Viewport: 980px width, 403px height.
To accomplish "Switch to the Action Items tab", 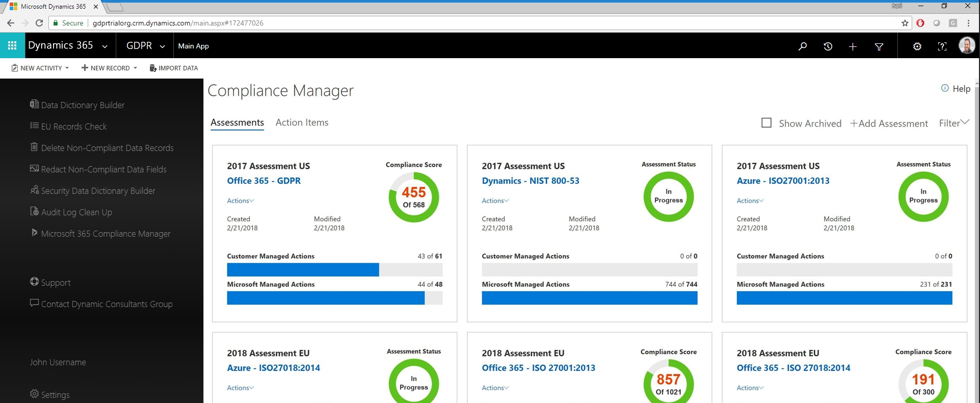I will 302,122.
